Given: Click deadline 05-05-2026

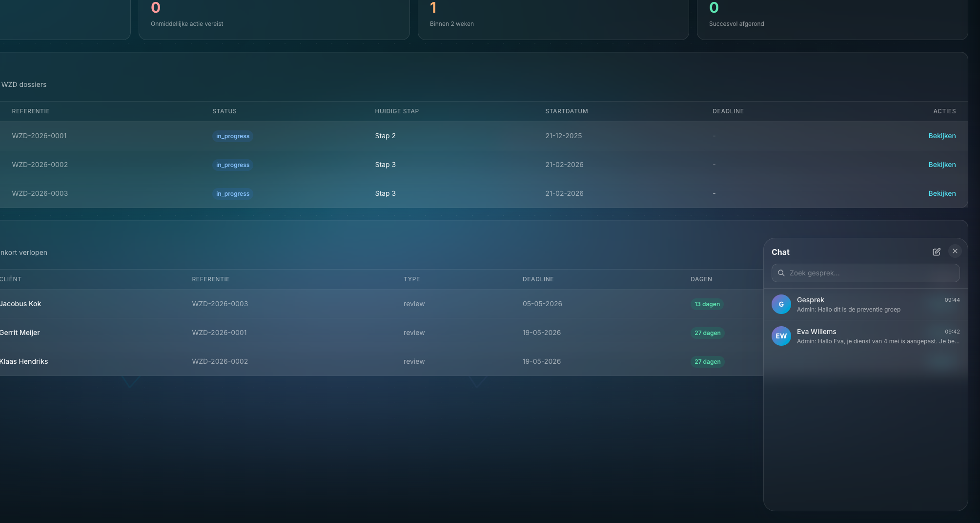Looking at the screenshot, I should pos(542,304).
